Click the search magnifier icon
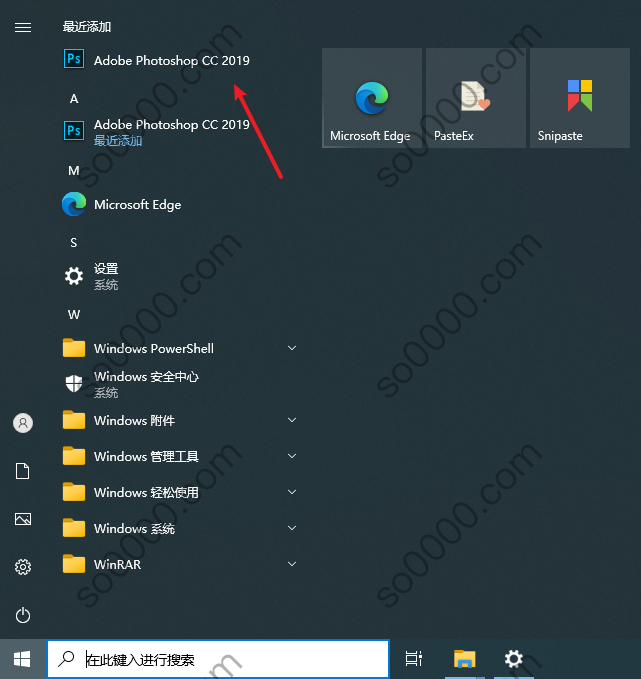 coord(66,659)
